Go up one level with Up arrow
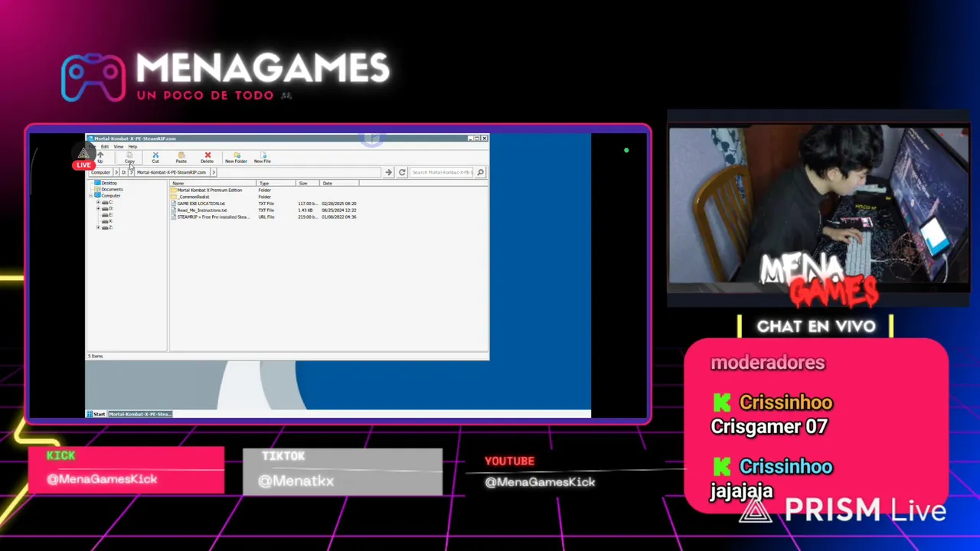The width and height of the screenshot is (980, 551). tap(100, 155)
